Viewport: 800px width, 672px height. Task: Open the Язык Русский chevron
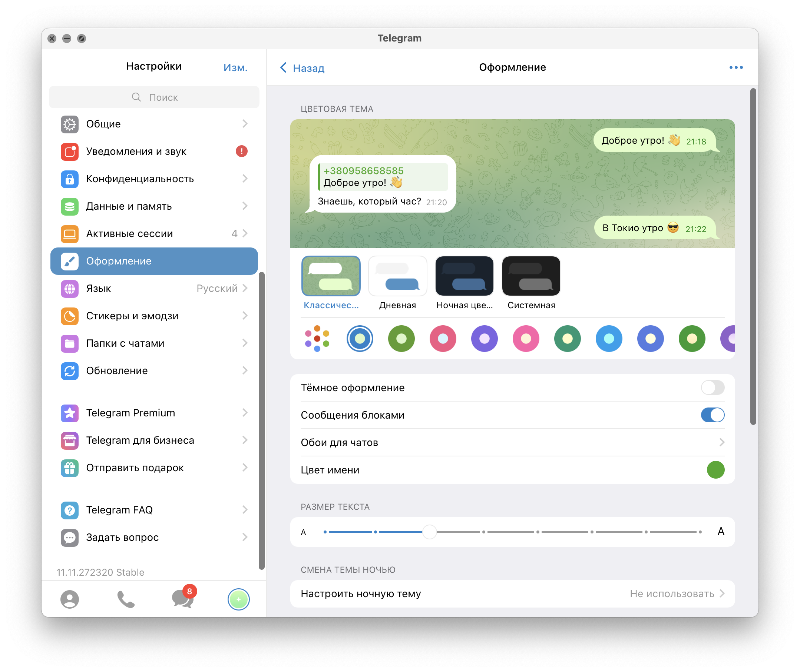[245, 288]
